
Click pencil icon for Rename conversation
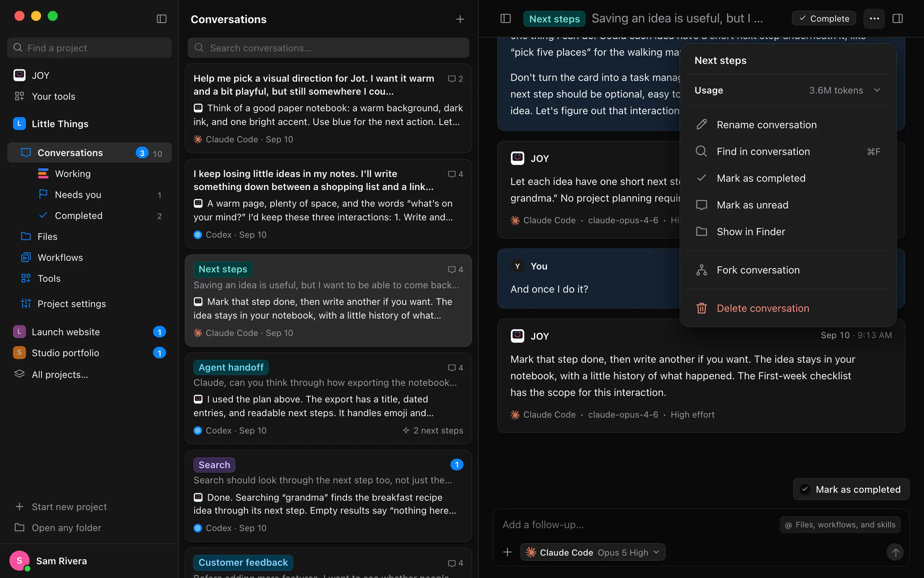701,125
